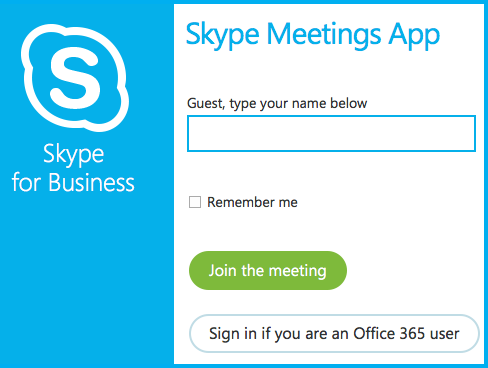
Task: Click the word 'meeting' on green button
Action: (x=297, y=271)
